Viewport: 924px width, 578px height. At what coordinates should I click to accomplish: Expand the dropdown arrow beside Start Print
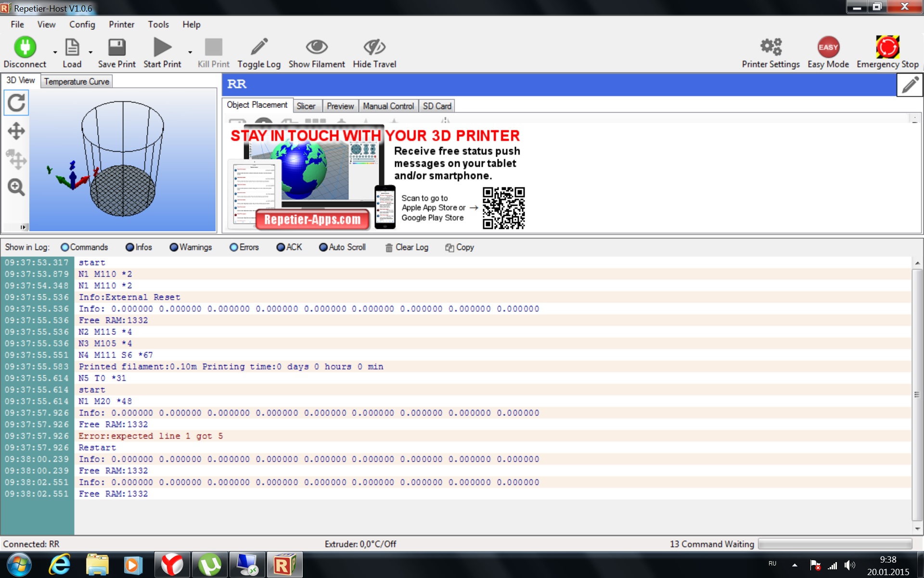(x=190, y=52)
